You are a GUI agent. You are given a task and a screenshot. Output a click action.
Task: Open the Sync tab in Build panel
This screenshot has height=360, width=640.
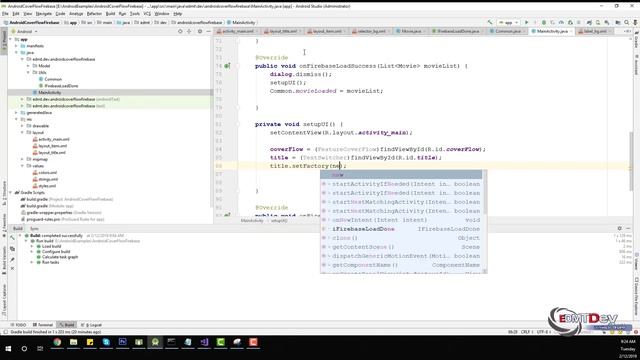coord(34,229)
